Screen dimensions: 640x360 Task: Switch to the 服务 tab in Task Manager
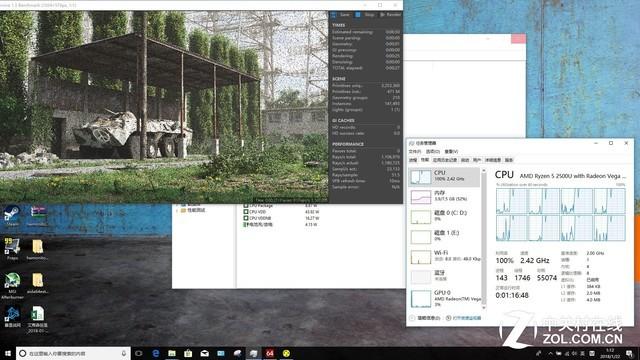pyautogui.click(x=509, y=160)
